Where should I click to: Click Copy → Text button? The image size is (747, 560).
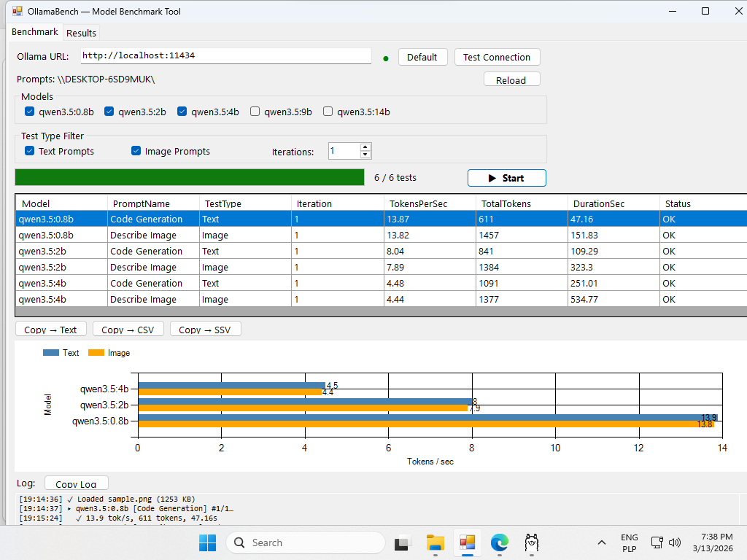pos(50,330)
